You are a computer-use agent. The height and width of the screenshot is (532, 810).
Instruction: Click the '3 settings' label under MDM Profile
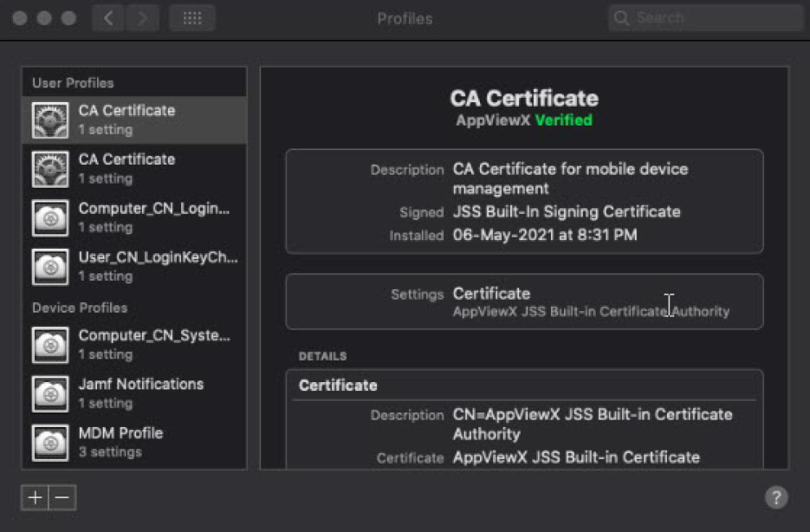coord(110,452)
